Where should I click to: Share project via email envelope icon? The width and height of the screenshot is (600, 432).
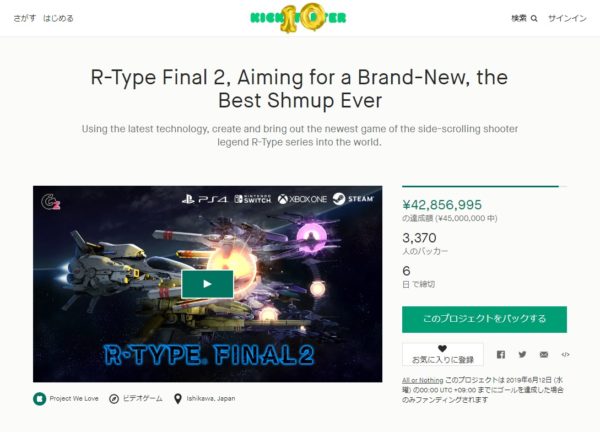(x=544, y=355)
